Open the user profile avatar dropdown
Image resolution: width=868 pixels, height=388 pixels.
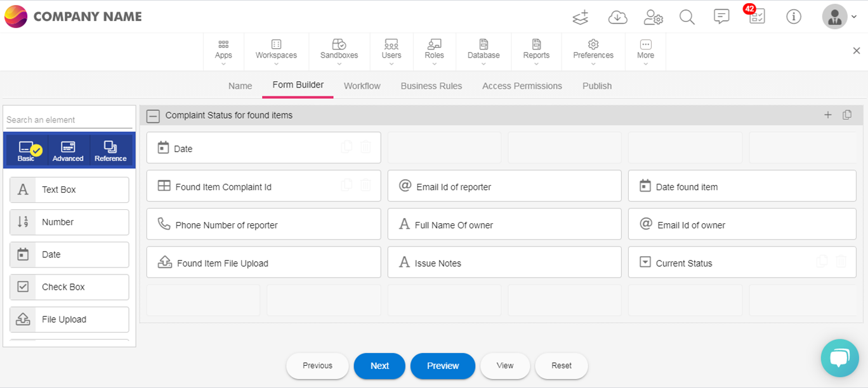tap(839, 17)
